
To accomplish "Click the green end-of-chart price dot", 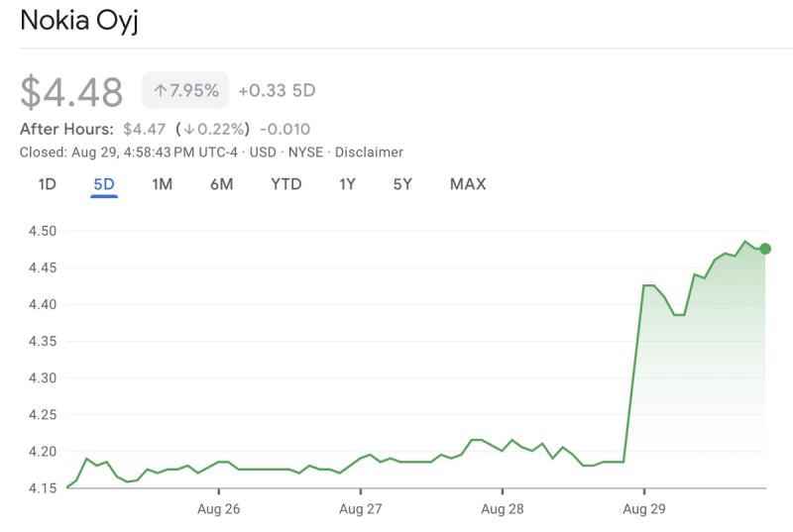I will [765, 249].
